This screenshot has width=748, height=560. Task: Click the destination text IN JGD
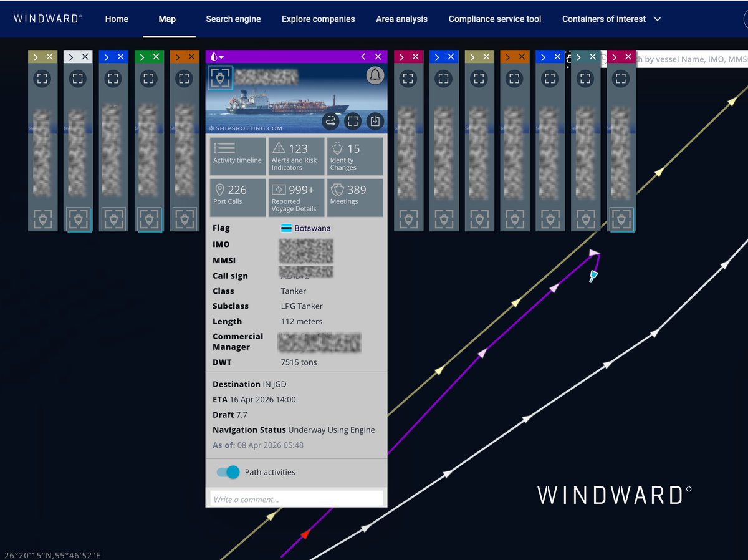pyautogui.click(x=275, y=384)
